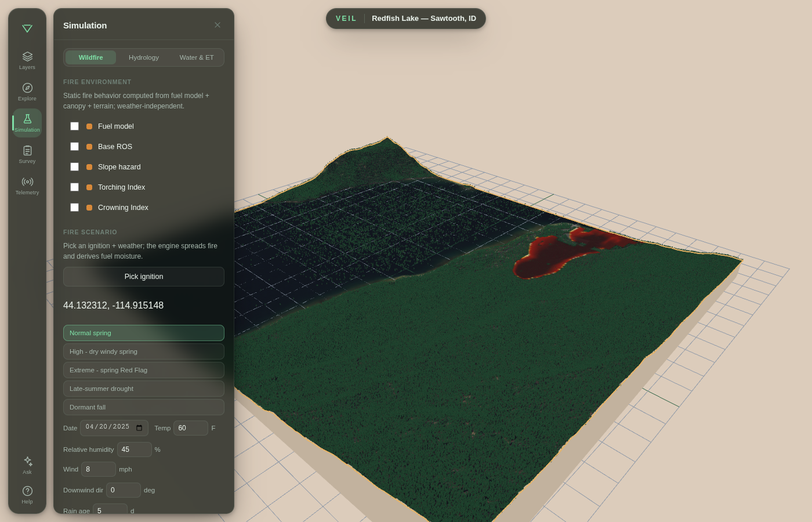Open the Explore compass panel
Image resolution: width=812 pixels, height=522 pixels.
27,92
